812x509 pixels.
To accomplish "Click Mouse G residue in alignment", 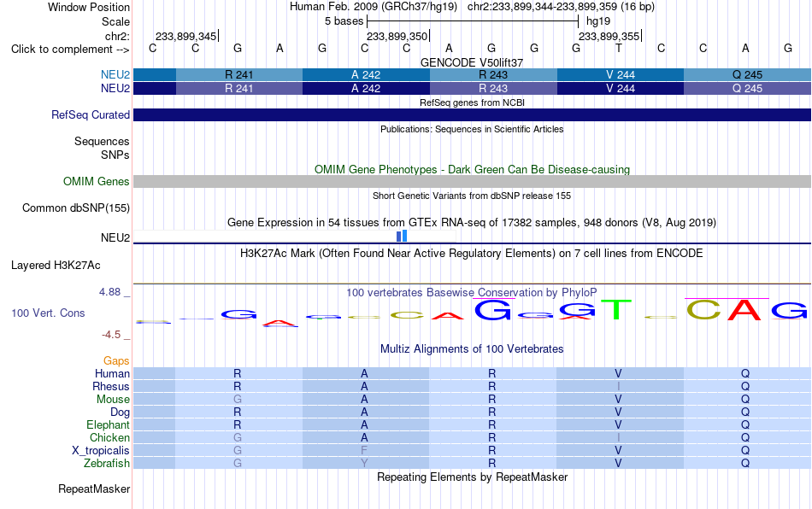I will (x=237, y=400).
